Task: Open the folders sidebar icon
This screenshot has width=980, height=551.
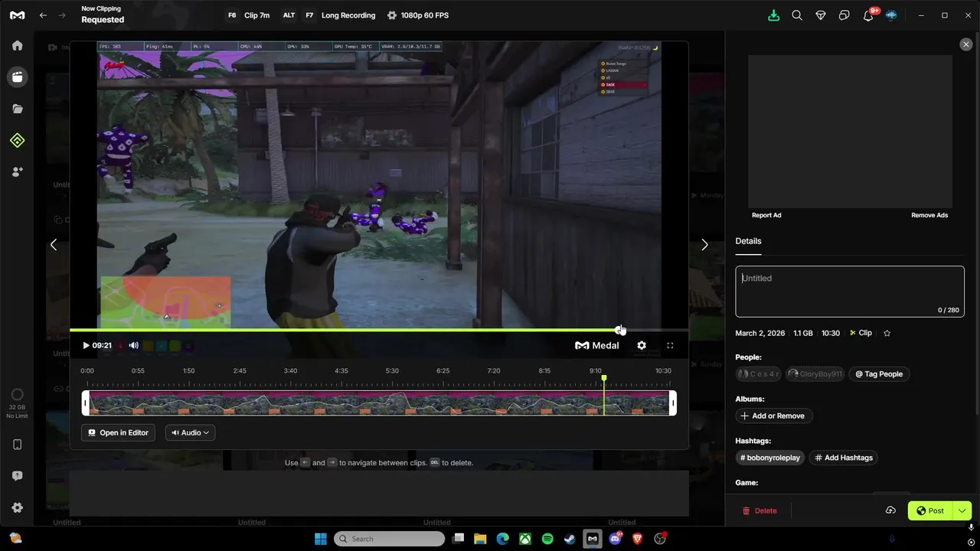Action: click(x=17, y=109)
